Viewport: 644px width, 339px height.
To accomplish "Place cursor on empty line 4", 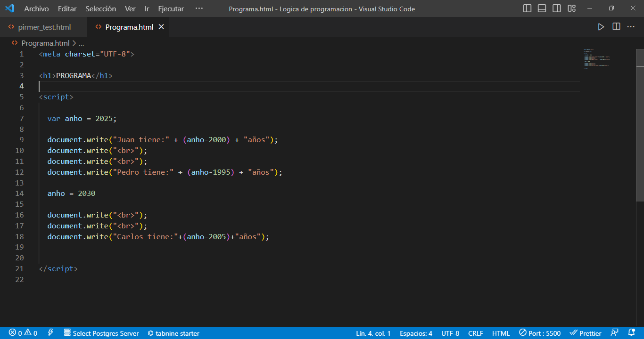I will 309,86.
